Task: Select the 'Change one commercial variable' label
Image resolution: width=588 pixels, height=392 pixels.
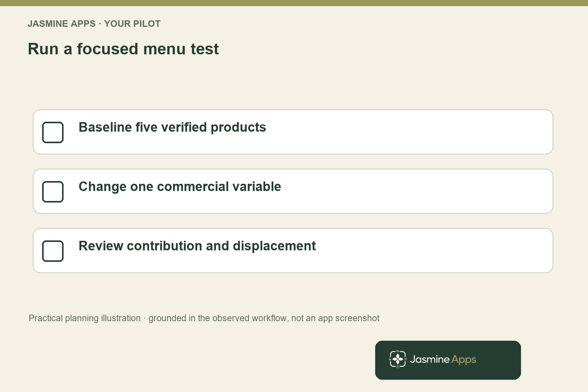Action: 180,186
